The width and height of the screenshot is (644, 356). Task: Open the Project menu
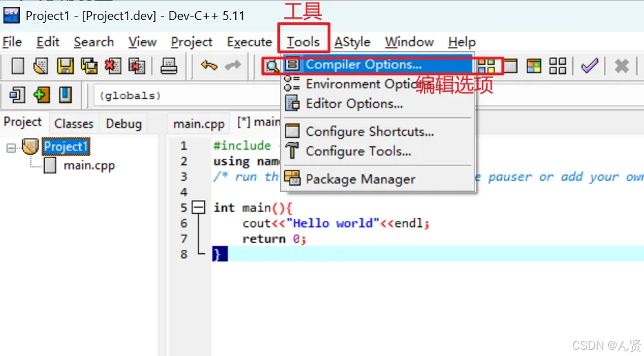(x=192, y=42)
